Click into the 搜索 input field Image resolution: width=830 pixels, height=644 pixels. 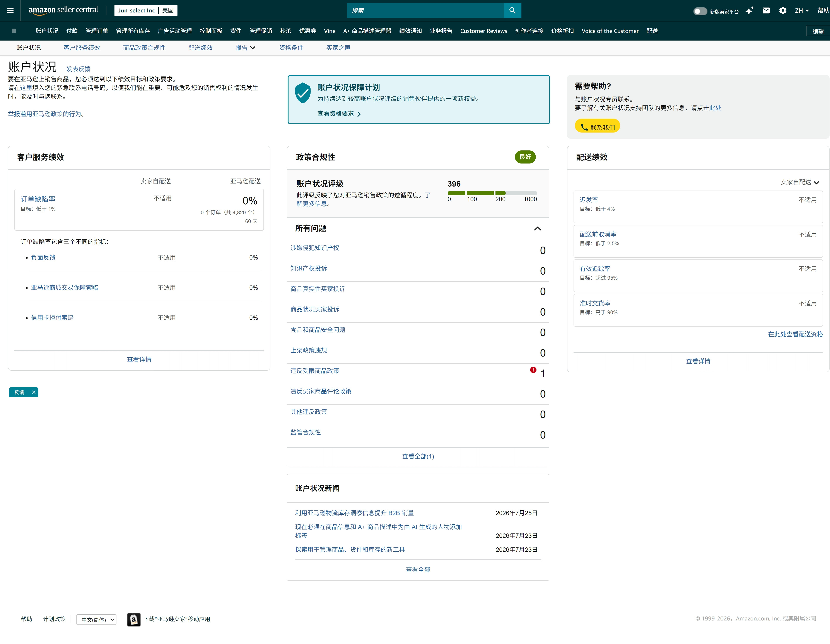point(425,10)
